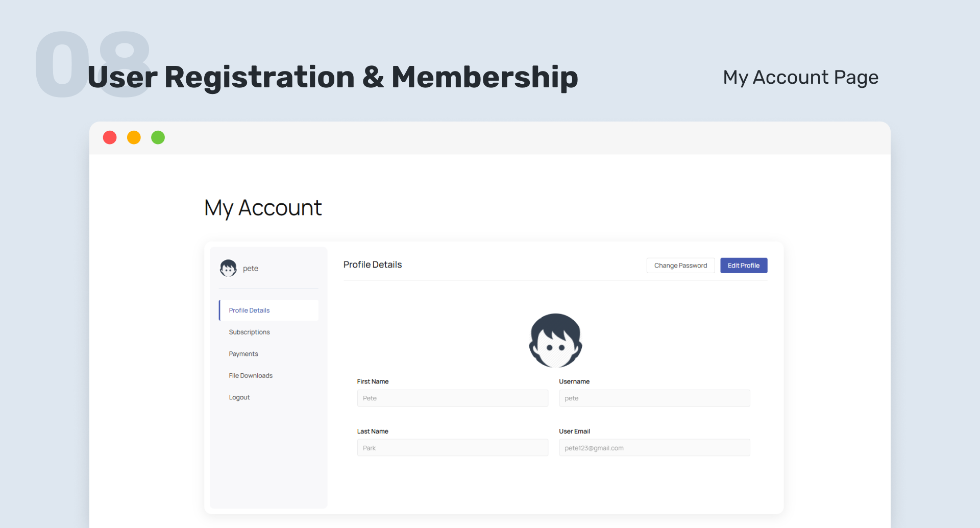The image size is (980, 528).
Task: Click the Edit Profile button
Action: coord(744,266)
